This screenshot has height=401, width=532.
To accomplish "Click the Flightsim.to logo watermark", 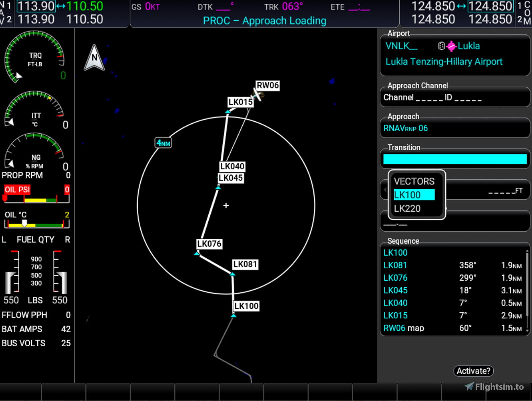I will point(494,386).
